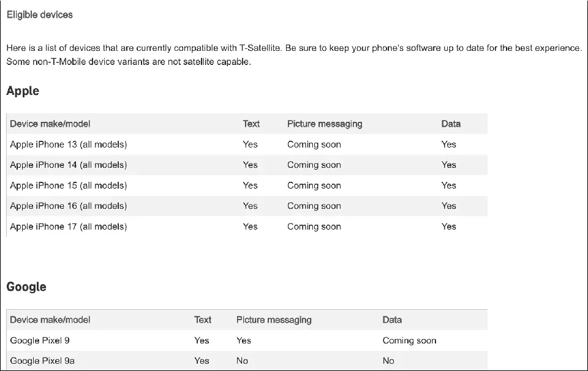Click iPhone 17 Data Yes cell
Image resolution: width=588 pixels, height=371 pixels.
[449, 227]
